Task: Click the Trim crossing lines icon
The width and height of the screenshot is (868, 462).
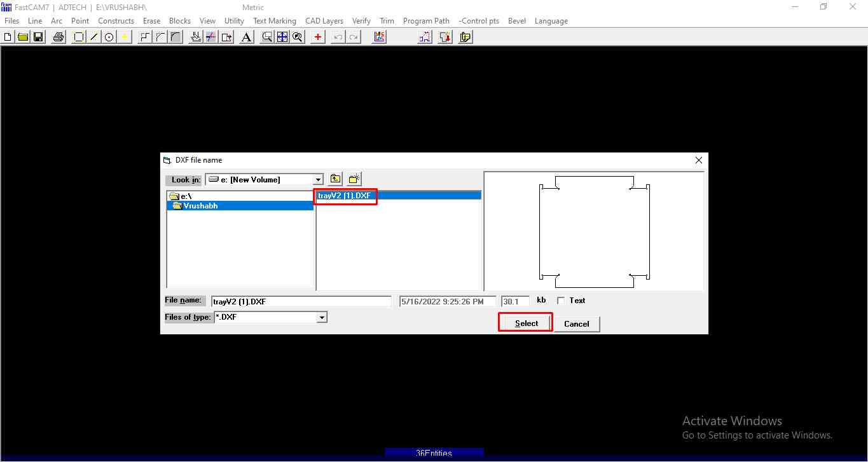Action: 211,37
